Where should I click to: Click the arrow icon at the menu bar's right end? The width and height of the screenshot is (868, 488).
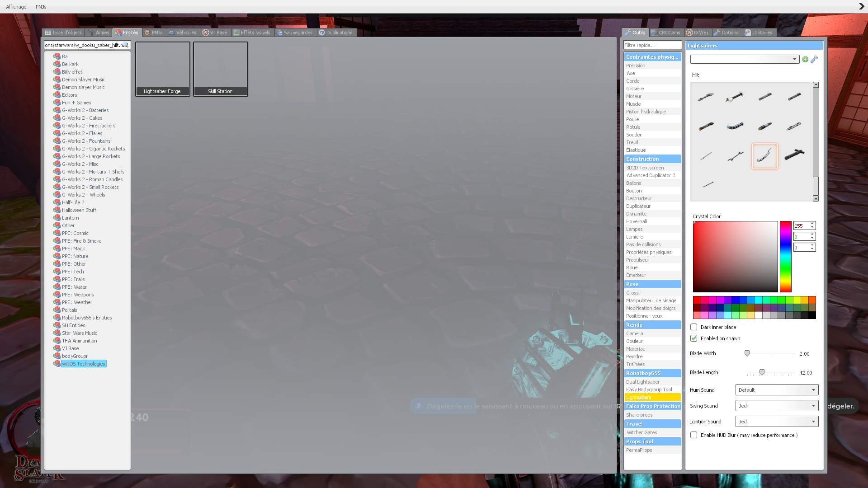(861, 6)
